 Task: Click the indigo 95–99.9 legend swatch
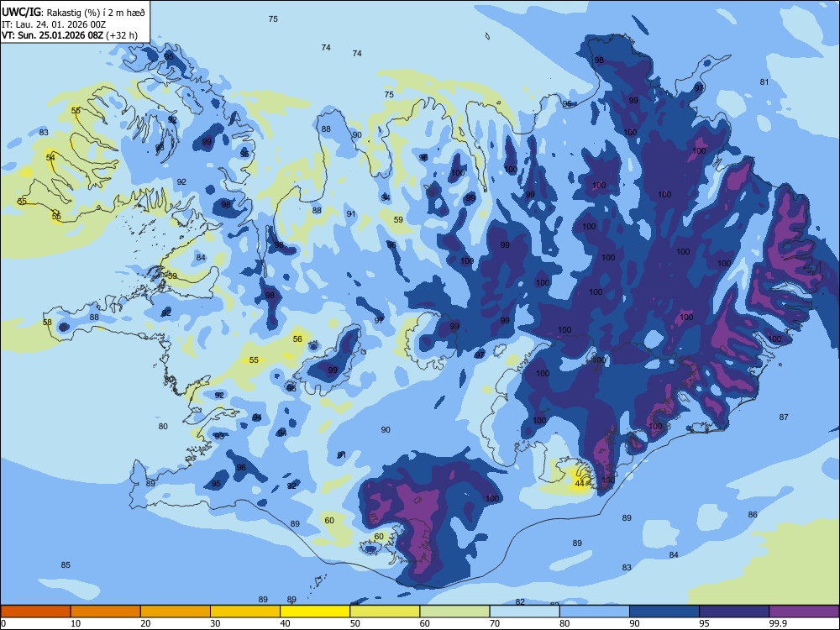click(734, 612)
